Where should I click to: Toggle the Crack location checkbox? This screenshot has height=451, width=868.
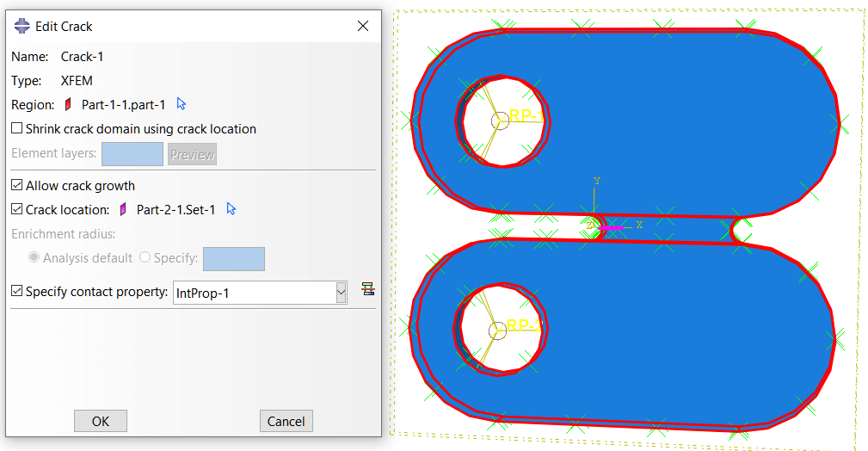(17, 209)
